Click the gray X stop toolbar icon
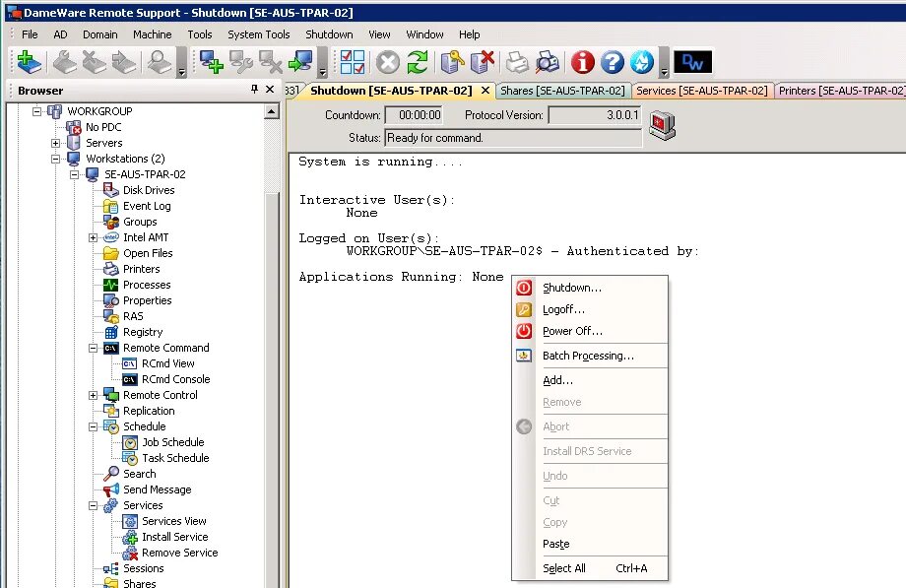 [x=388, y=62]
